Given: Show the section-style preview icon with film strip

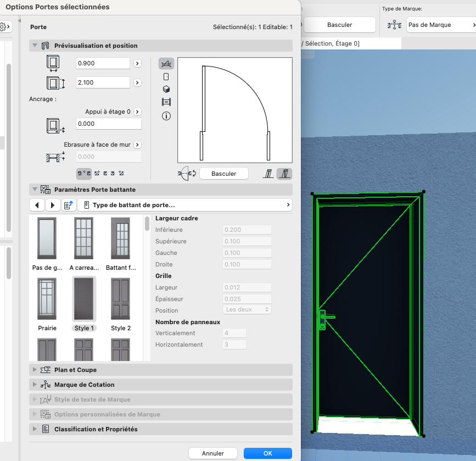Looking at the screenshot, I should (x=166, y=102).
